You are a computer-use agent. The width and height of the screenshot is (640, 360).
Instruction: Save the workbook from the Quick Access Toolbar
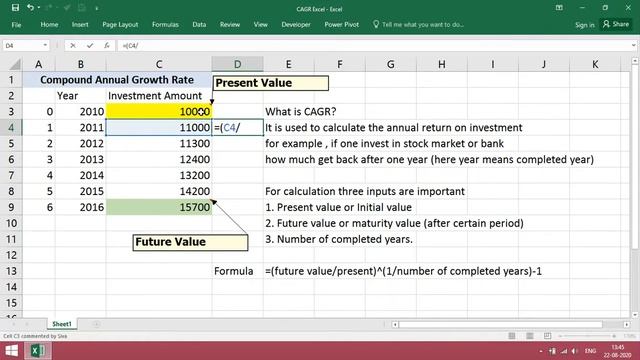point(15,7)
